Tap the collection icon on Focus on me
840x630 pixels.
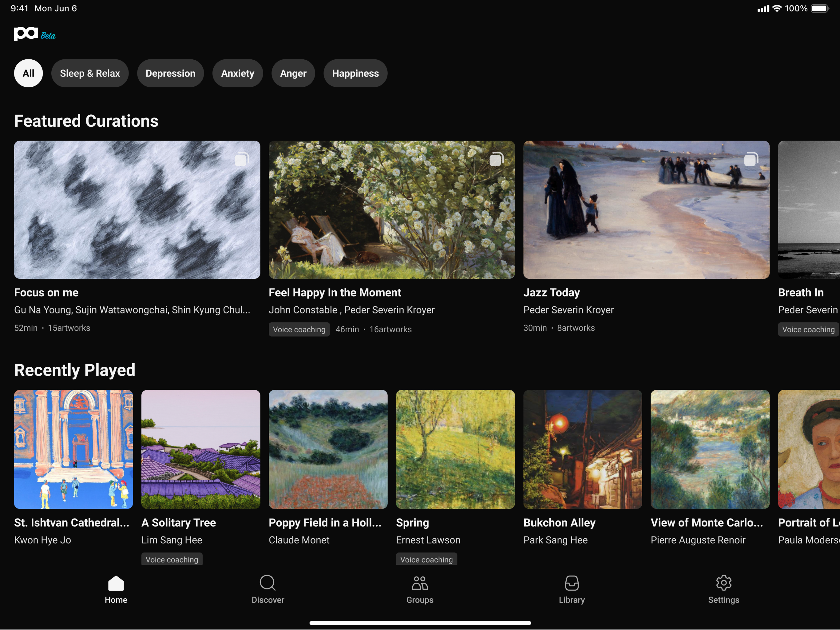[x=242, y=159]
